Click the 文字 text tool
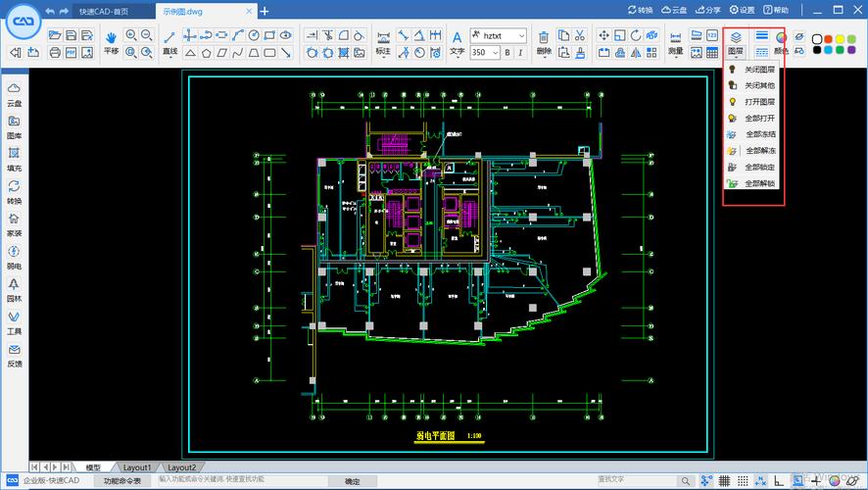This screenshot has width=868, height=490. tap(458, 42)
